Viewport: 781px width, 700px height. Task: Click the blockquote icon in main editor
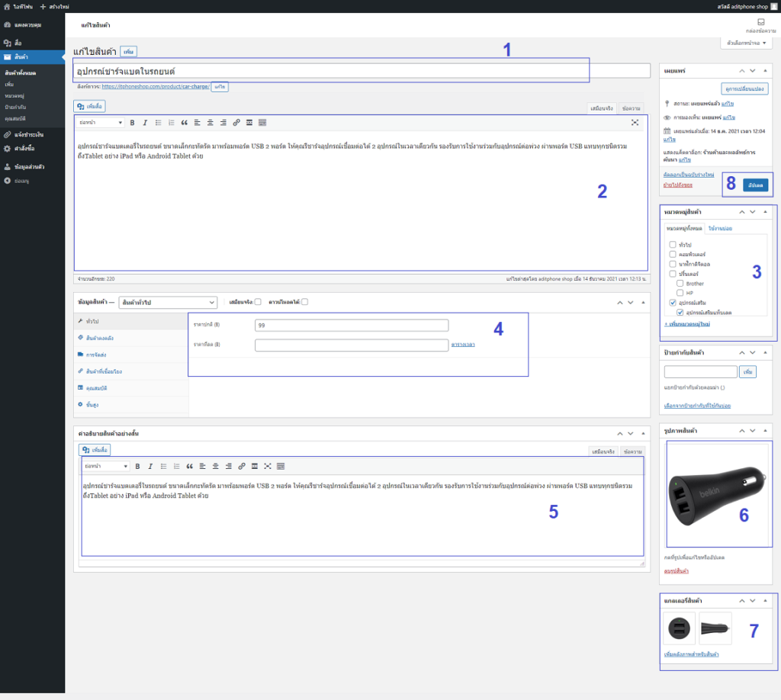click(x=184, y=123)
